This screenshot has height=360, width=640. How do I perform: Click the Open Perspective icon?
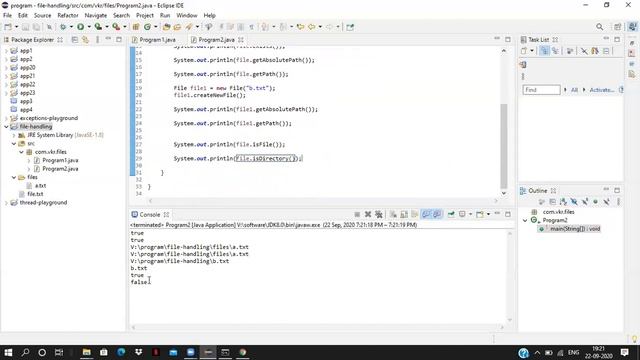click(617, 27)
